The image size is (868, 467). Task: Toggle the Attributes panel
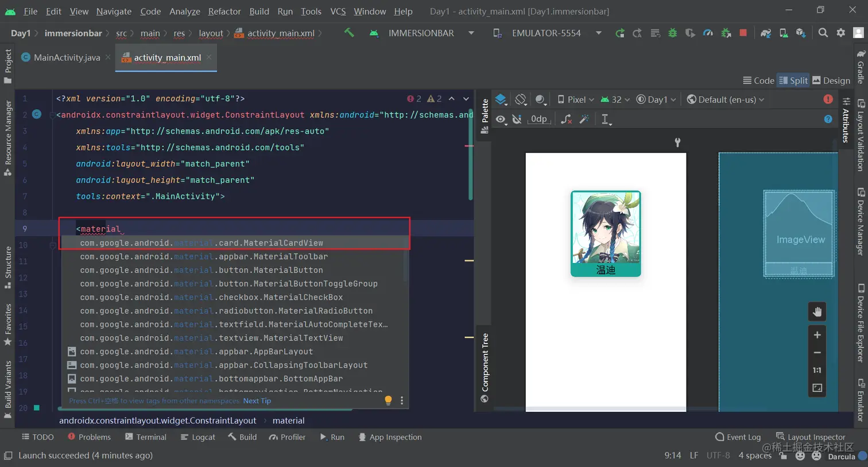click(x=846, y=119)
